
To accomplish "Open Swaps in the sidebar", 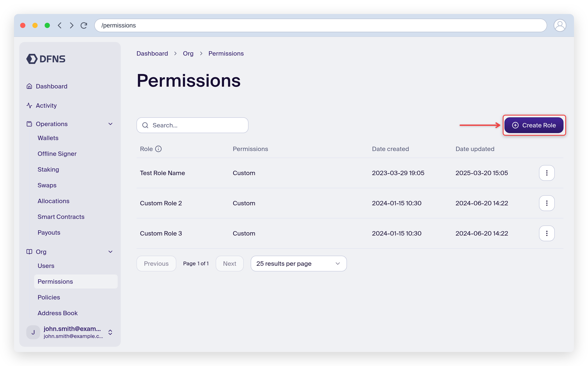I will tap(47, 185).
